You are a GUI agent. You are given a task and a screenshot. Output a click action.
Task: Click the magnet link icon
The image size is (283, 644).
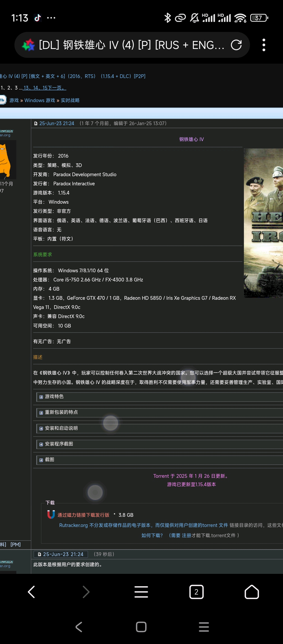(x=51, y=514)
